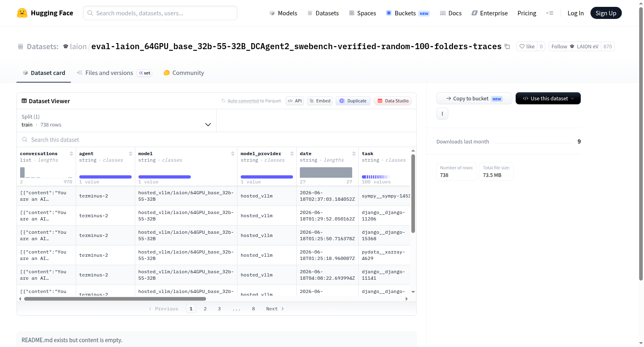This screenshot has width=644, height=347.
Task: Click the django__django-11206 task cell
Action: pyautogui.click(x=384, y=216)
